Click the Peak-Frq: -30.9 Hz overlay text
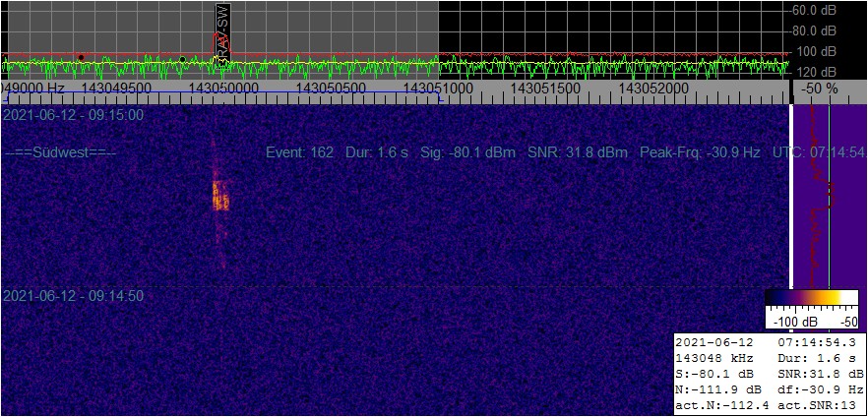This screenshot has height=417, width=868. (x=701, y=152)
